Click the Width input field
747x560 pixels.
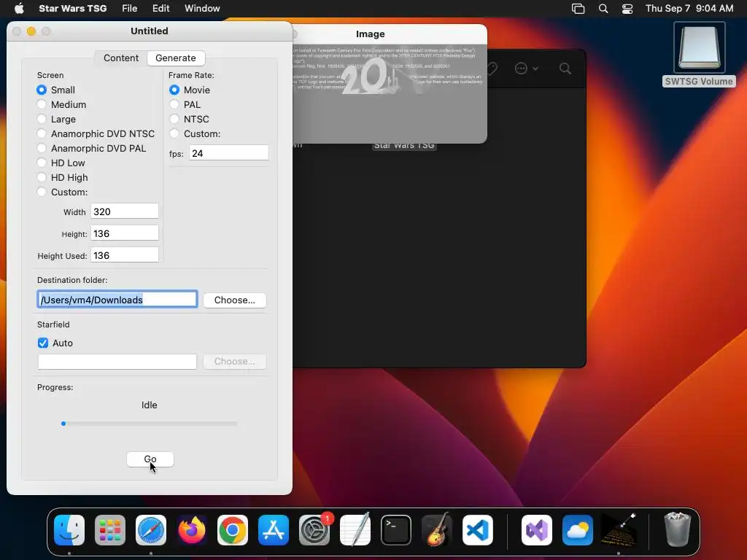(124, 211)
